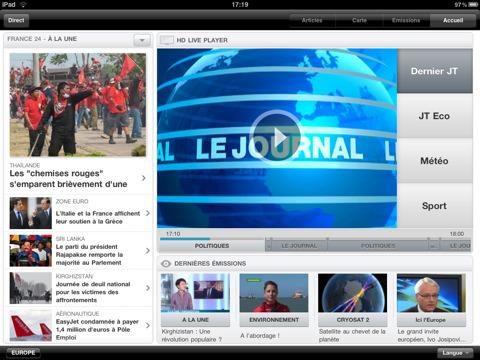Switch to the Emissions tab
This screenshot has width=480, height=360.
[x=406, y=20]
